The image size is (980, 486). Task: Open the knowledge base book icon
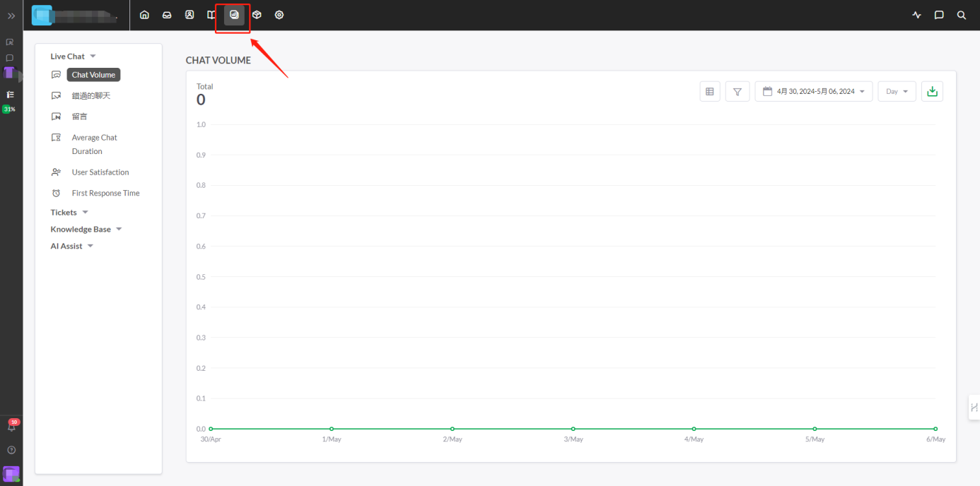pyautogui.click(x=211, y=15)
